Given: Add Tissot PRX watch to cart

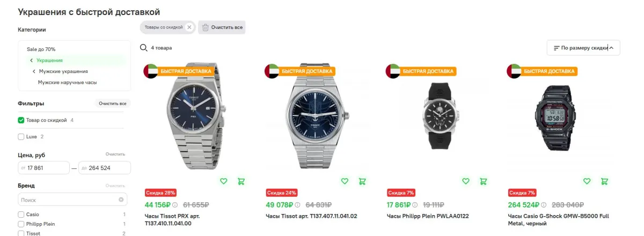Looking at the screenshot, I should pos(241,181).
